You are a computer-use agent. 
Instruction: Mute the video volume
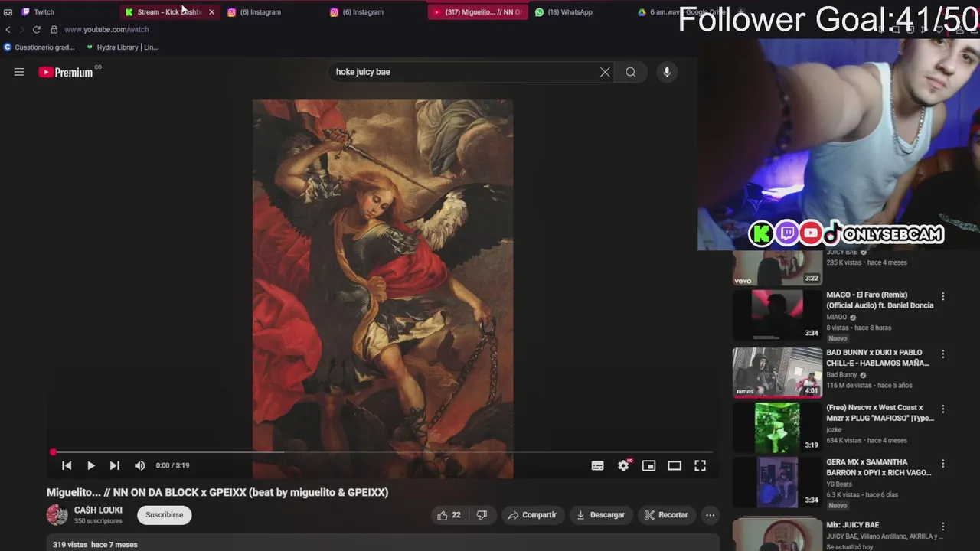coord(139,465)
